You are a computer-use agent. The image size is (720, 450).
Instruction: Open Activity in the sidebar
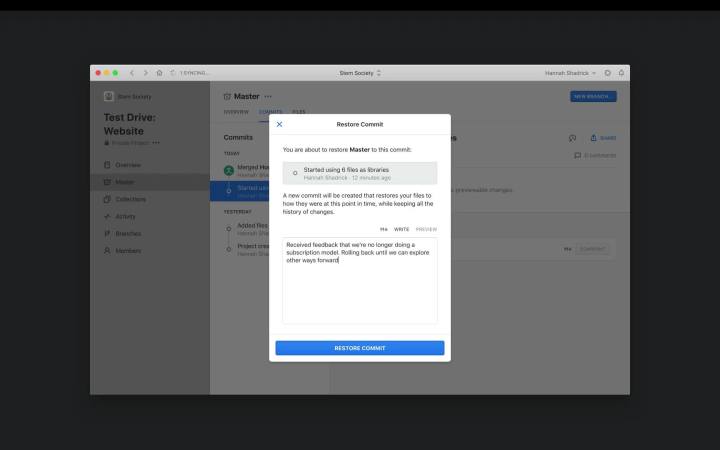click(x=125, y=216)
